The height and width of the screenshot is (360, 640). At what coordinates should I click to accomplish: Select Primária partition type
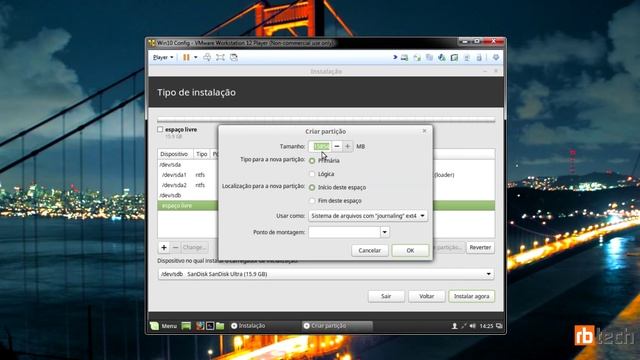coord(312,161)
